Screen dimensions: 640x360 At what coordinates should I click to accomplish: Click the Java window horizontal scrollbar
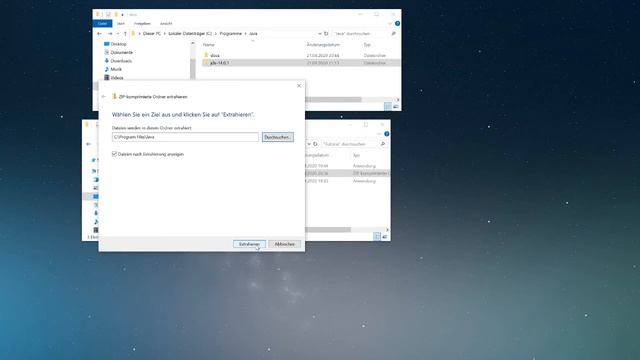[x=333, y=100]
